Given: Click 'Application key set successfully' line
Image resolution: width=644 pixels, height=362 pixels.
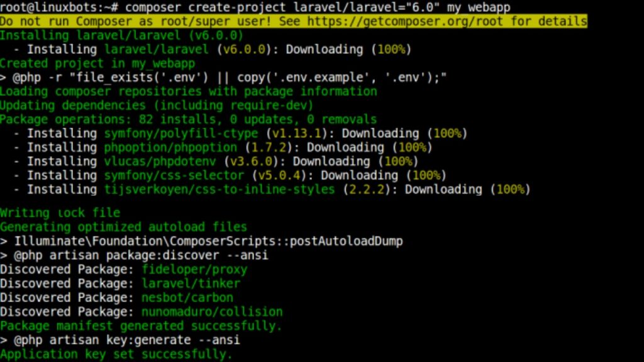Looking at the screenshot, I should coord(116,354).
